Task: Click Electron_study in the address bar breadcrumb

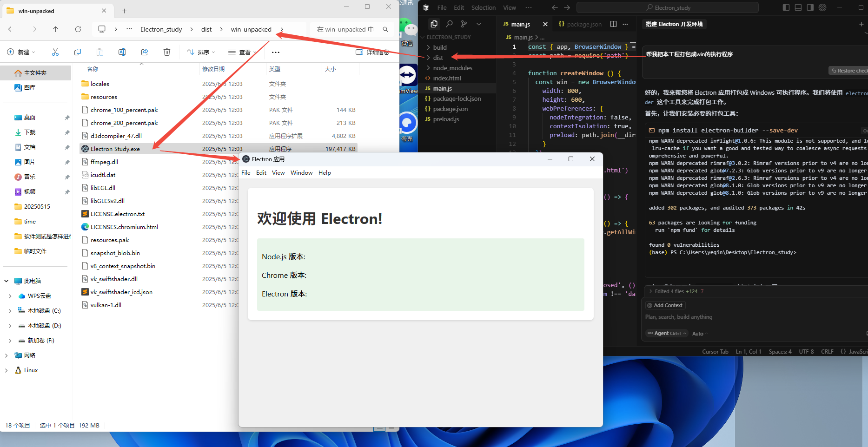Action: (x=161, y=29)
